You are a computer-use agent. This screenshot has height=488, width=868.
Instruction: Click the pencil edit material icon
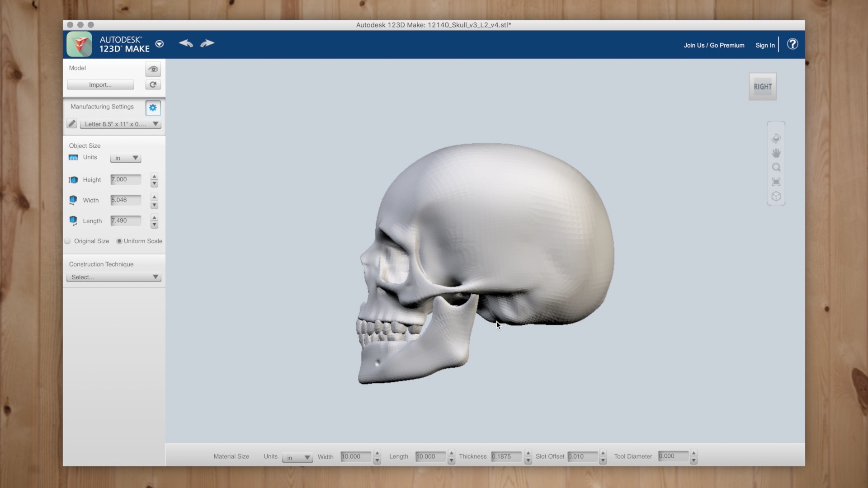71,123
